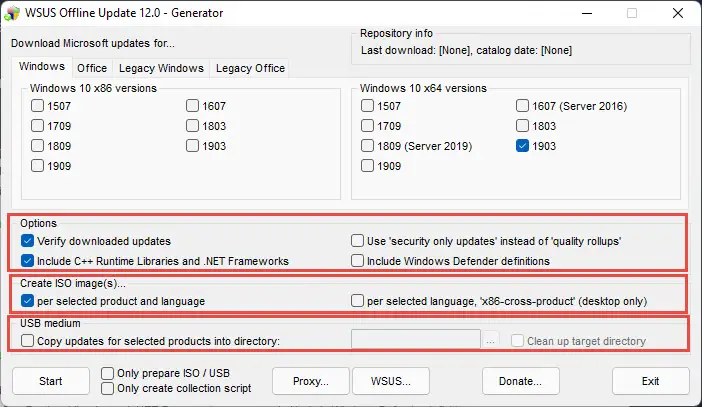The height and width of the screenshot is (407, 702).
Task: Check Windows 10 x86 version 1607
Action: (192, 106)
